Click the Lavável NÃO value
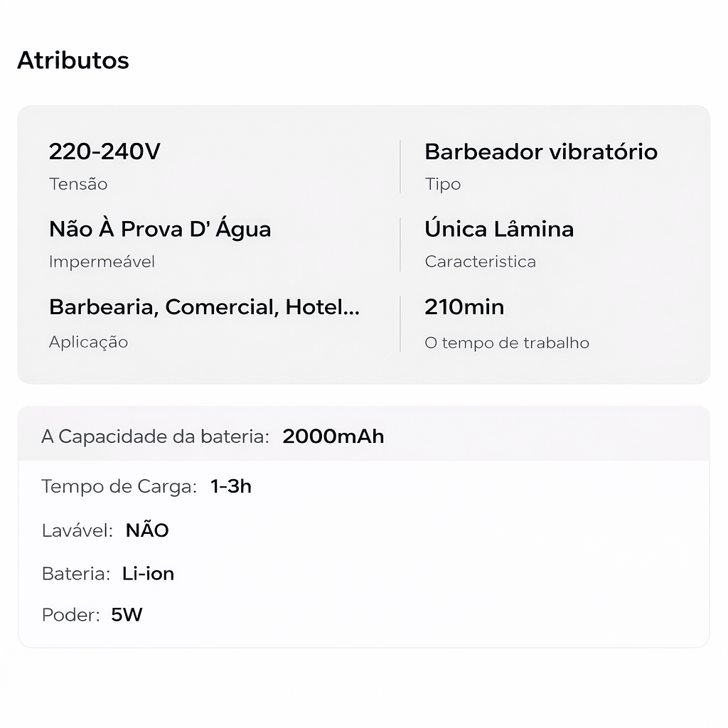Viewport: 728px width, 728px height. tap(147, 530)
